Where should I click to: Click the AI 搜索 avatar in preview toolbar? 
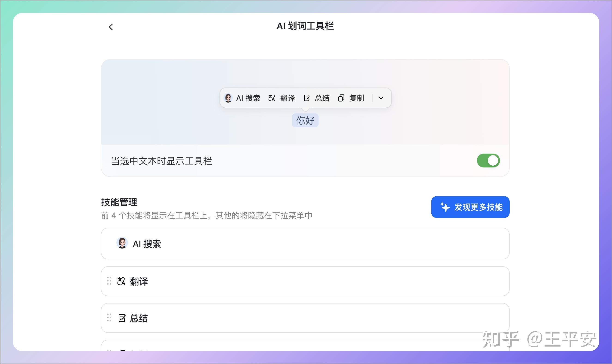coord(228,98)
